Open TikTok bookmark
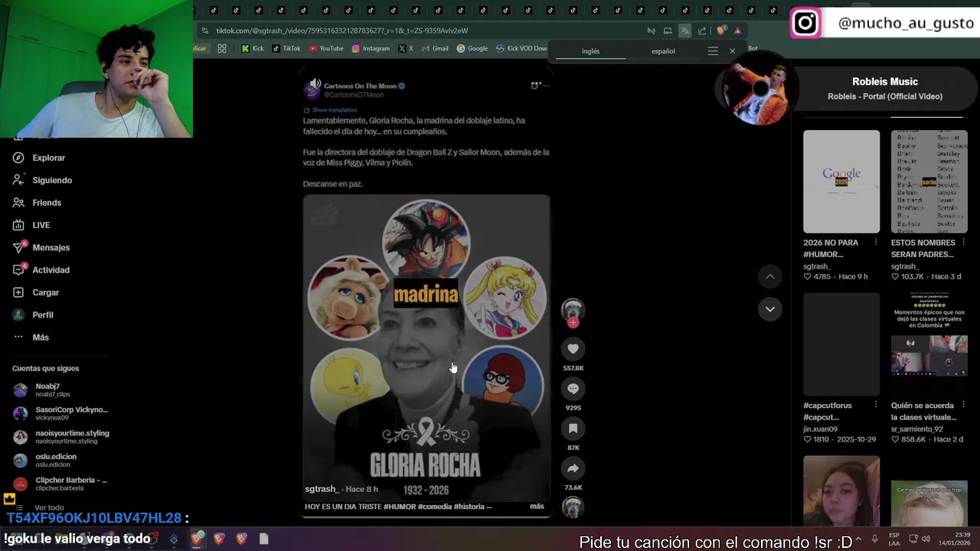980x551 pixels. [x=286, y=48]
